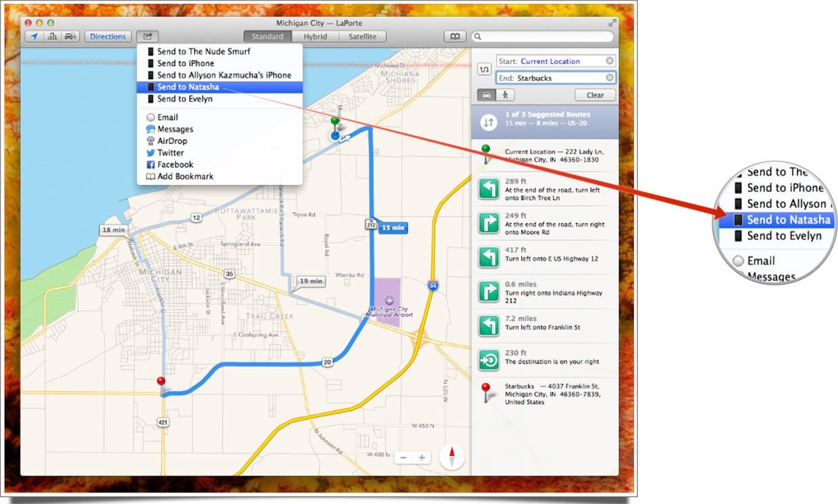Select the 230 ft destination on right step
This screenshot has width=838, height=504.
pyautogui.click(x=545, y=360)
